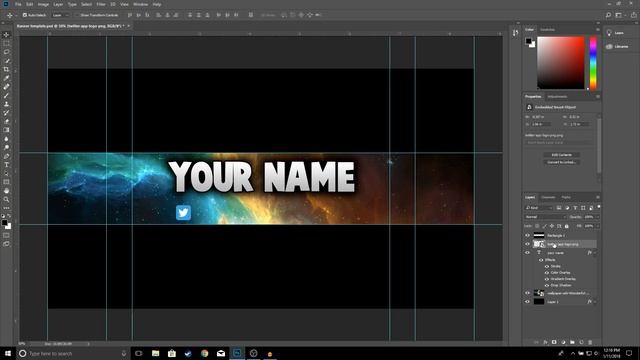
Task: Open the Layer menu
Action: tap(58, 4)
